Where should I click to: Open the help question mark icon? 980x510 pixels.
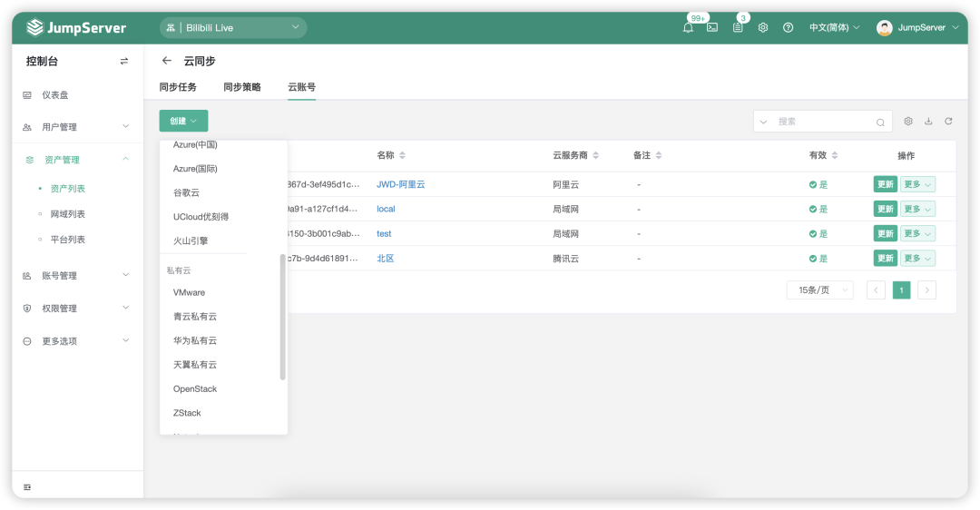(789, 27)
